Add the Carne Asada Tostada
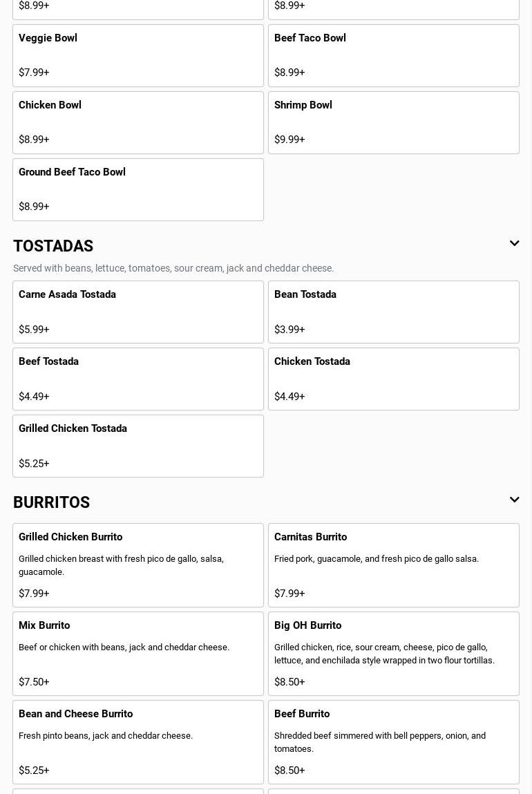 138,312
